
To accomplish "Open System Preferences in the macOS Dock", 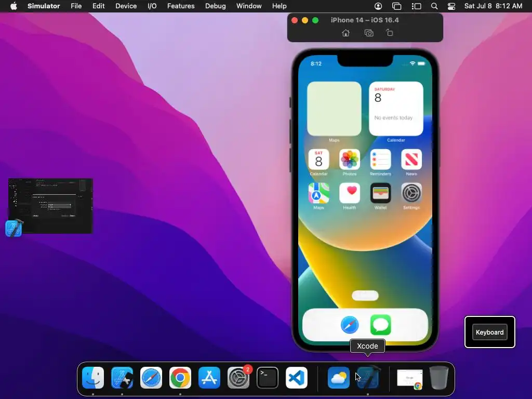I will (x=238, y=378).
